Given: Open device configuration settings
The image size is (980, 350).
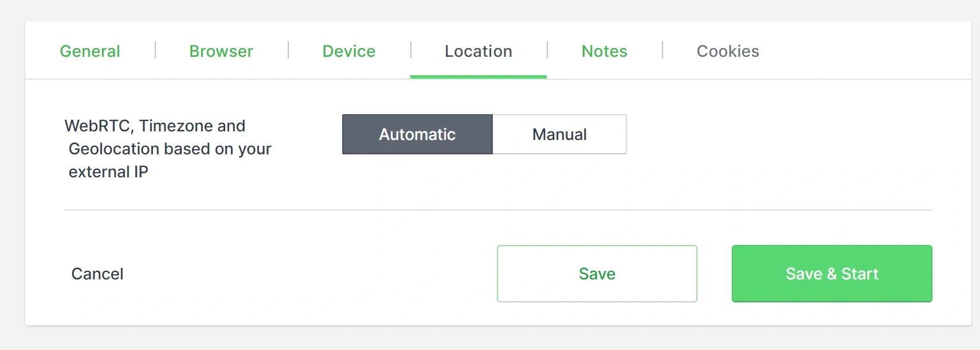Looking at the screenshot, I should 349,51.
